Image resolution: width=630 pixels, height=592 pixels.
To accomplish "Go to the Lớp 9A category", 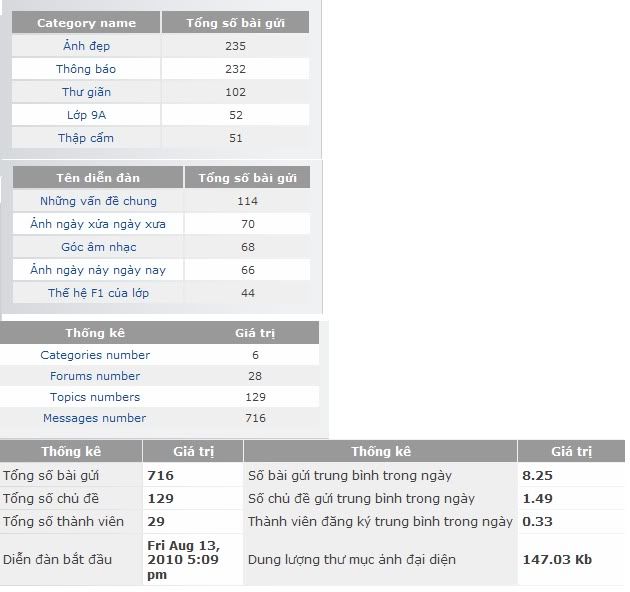I will (x=86, y=115).
